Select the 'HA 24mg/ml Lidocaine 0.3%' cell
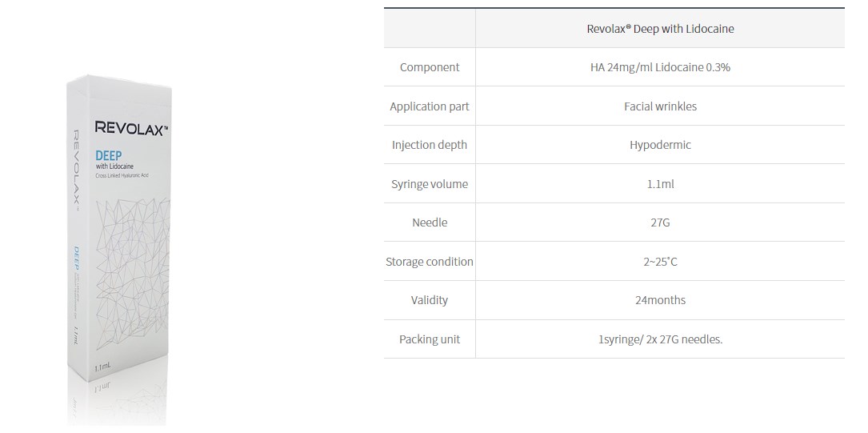Viewport: 868px width, 433px height. tap(659, 67)
